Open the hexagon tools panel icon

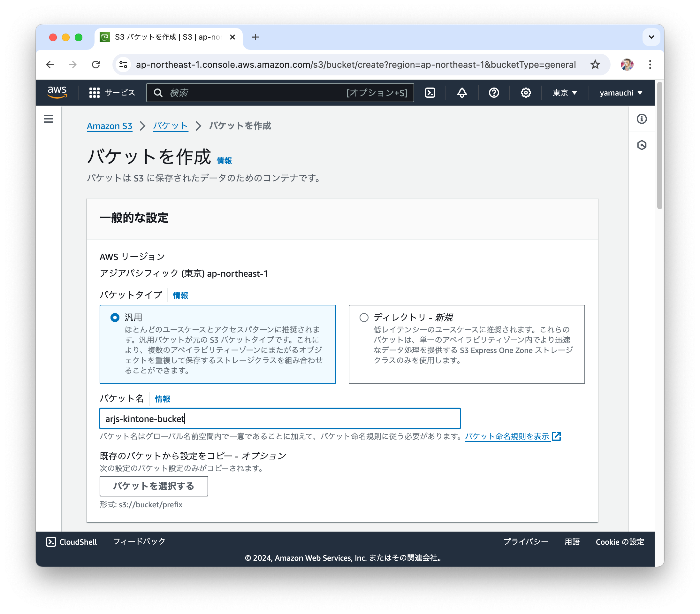(x=642, y=145)
